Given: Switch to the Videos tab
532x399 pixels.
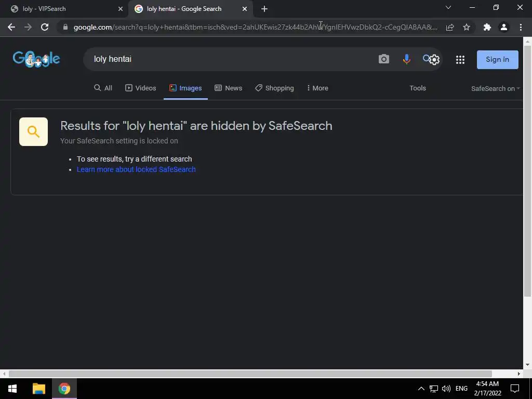Looking at the screenshot, I should click(x=140, y=88).
